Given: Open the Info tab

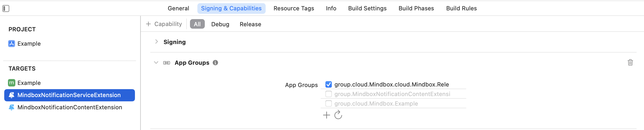Looking at the screenshot, I should (x=331, y=8).
